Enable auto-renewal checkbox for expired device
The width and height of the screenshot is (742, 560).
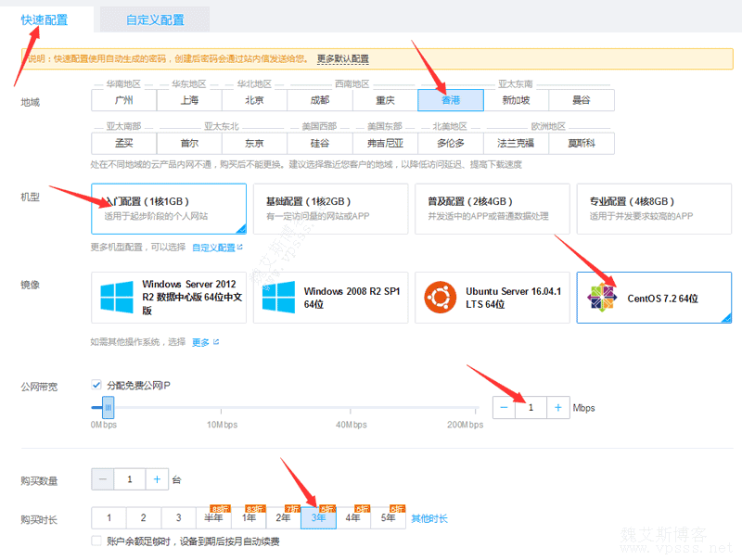click(96, 541)
